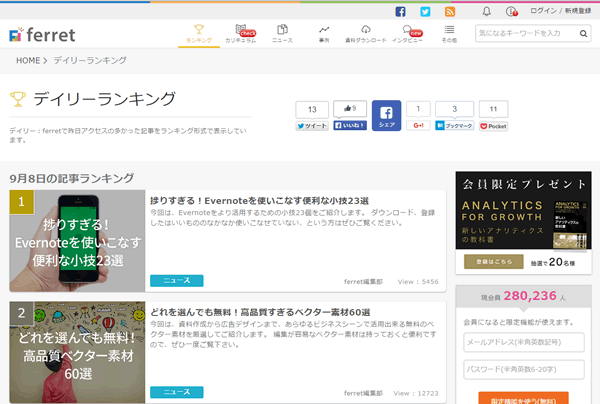Select the ランキング nav tab

coord(199,34)
